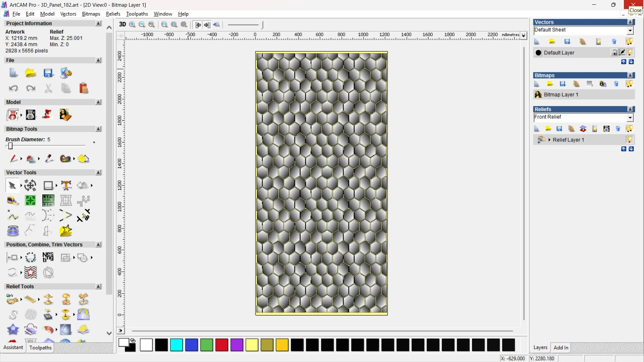Toggle Default Layer visibility lightbulb

(630, 53)
